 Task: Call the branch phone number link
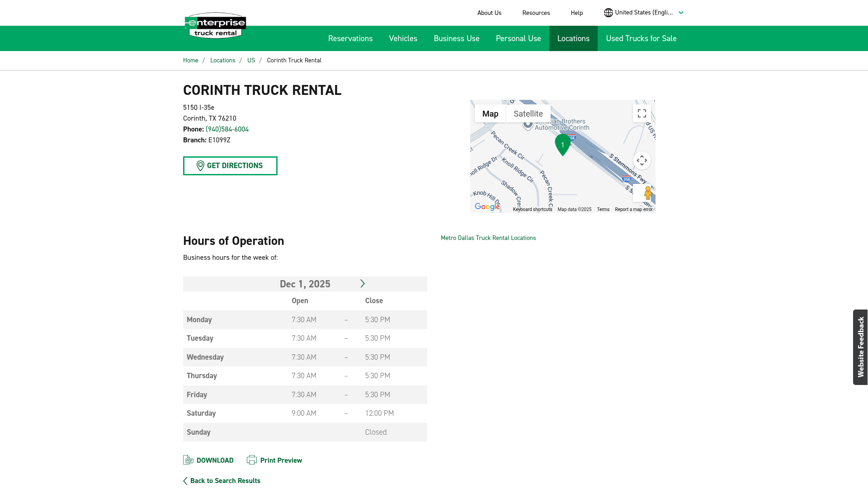point(226,129)
